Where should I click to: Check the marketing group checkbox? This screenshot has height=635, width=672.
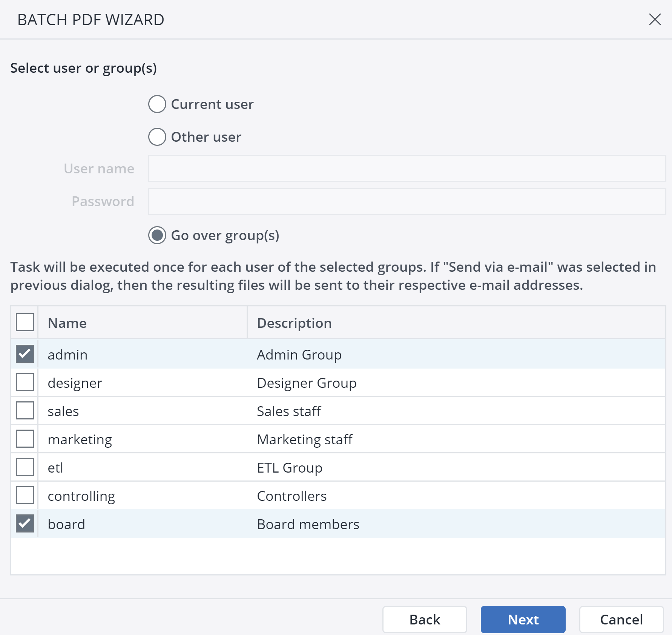pyautogui.click(x=25, y=439)
